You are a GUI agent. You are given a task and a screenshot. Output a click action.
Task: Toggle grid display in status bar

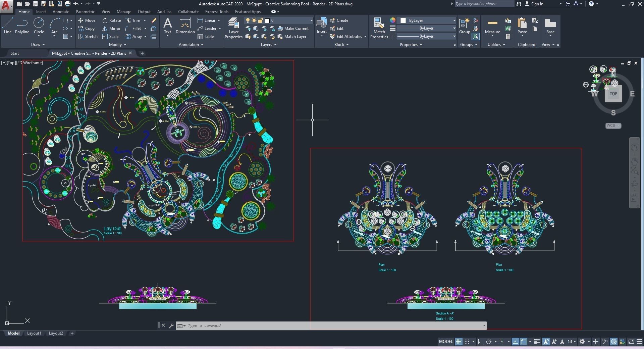point(459,342)
